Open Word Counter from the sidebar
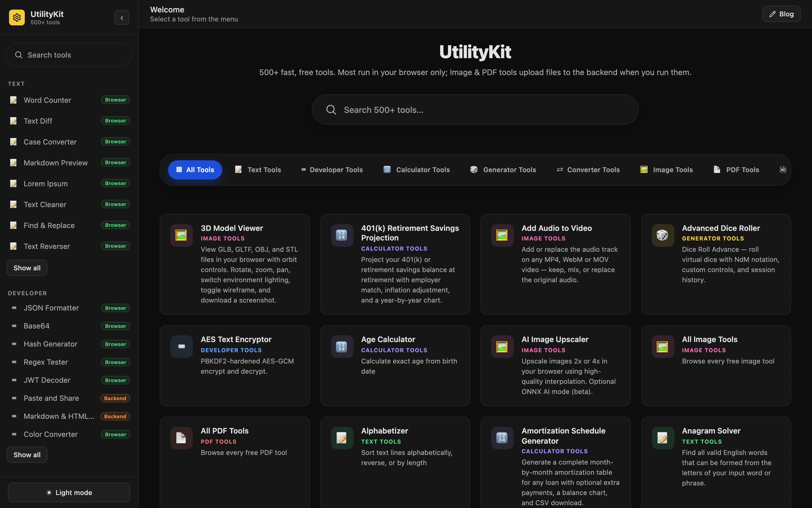 pos(69,100)
